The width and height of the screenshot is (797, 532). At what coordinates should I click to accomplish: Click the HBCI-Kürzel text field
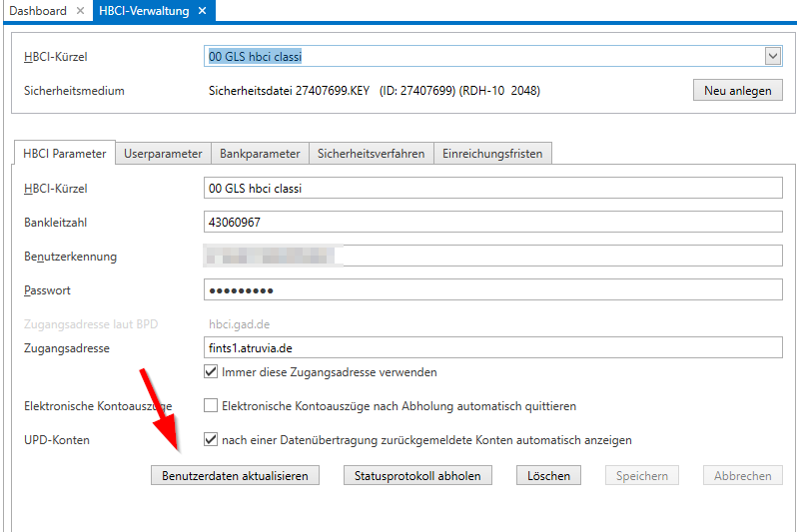coord(492,188)
